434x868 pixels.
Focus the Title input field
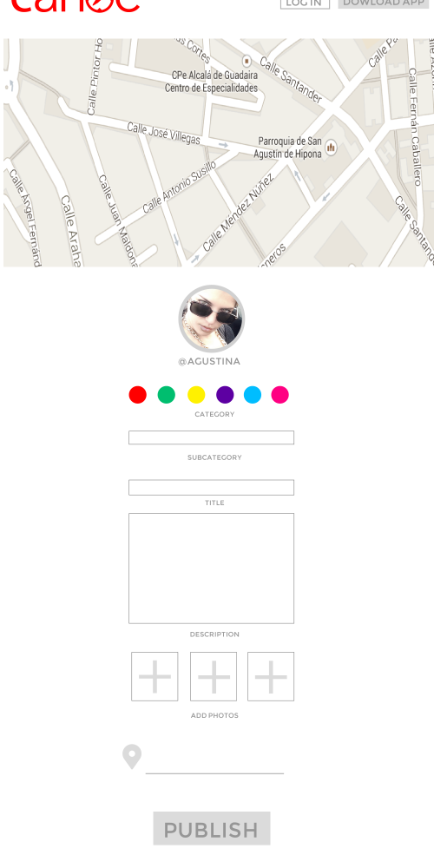point(212,487)
